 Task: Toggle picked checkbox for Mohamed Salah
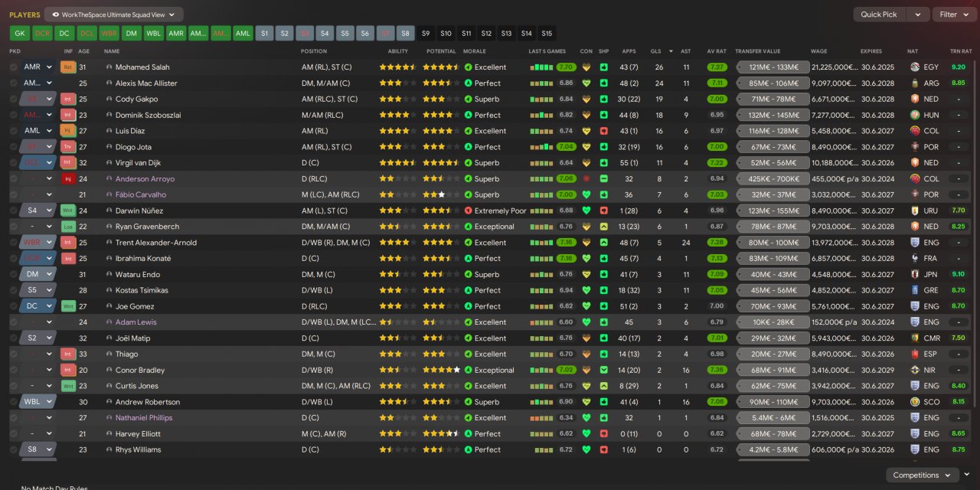point(13,67)
